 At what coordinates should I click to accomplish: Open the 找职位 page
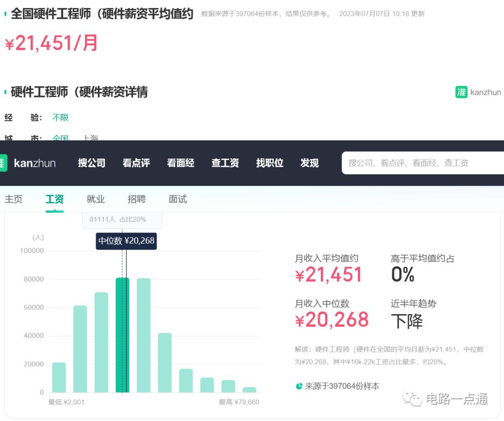pyautogui.click(x=269, y=163)
